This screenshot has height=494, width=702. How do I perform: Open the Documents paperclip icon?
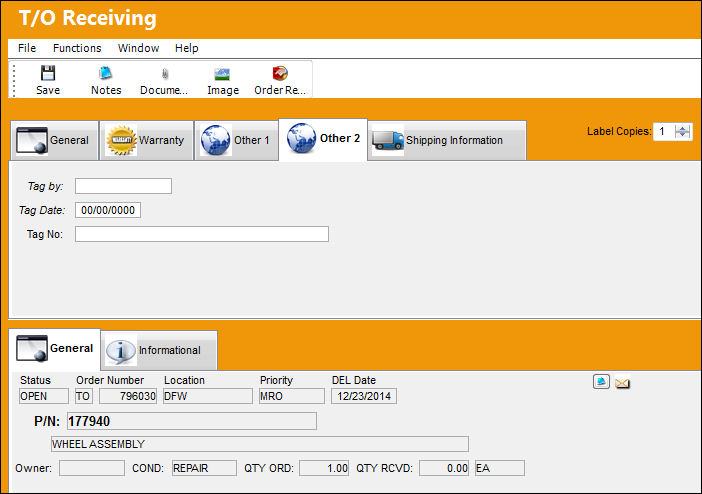click(x=164, y=73)
